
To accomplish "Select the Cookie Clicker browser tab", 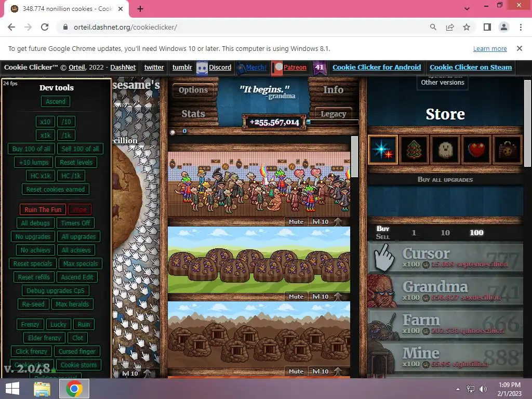I will [x=67, y=9].
